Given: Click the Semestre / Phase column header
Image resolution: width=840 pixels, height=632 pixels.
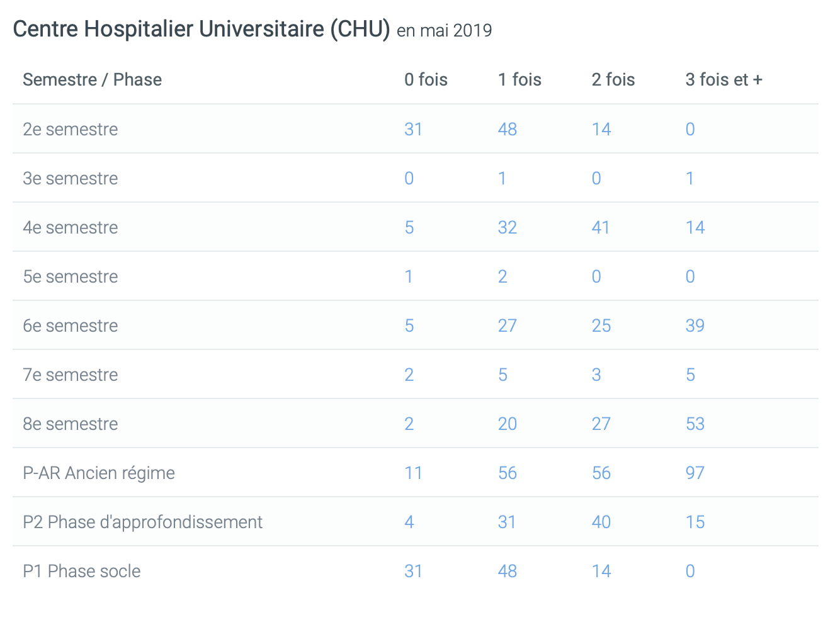Looking at the screenshot, I should [92, 80].
